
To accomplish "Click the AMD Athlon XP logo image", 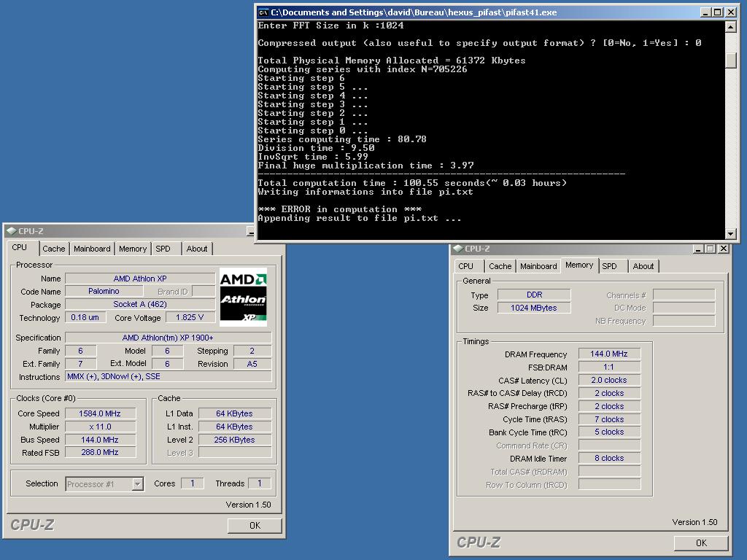I will [x=243, y=297].
